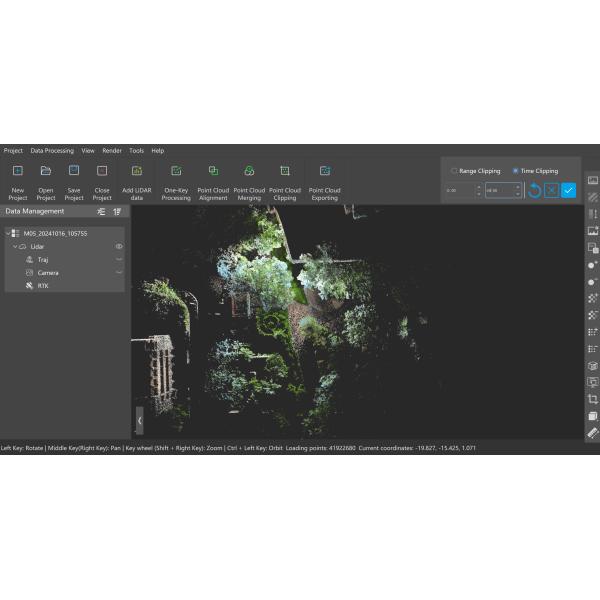Toggle visibility eye of Lidar layer
The height and width of the screenshot is (600, 600).
click(119, 246)
